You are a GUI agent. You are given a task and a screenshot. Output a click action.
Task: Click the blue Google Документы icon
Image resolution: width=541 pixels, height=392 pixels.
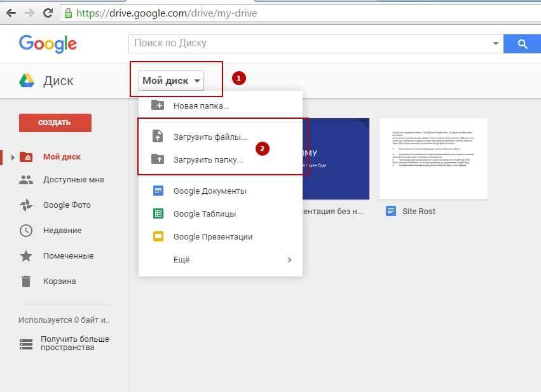click(x=158, y=191)
